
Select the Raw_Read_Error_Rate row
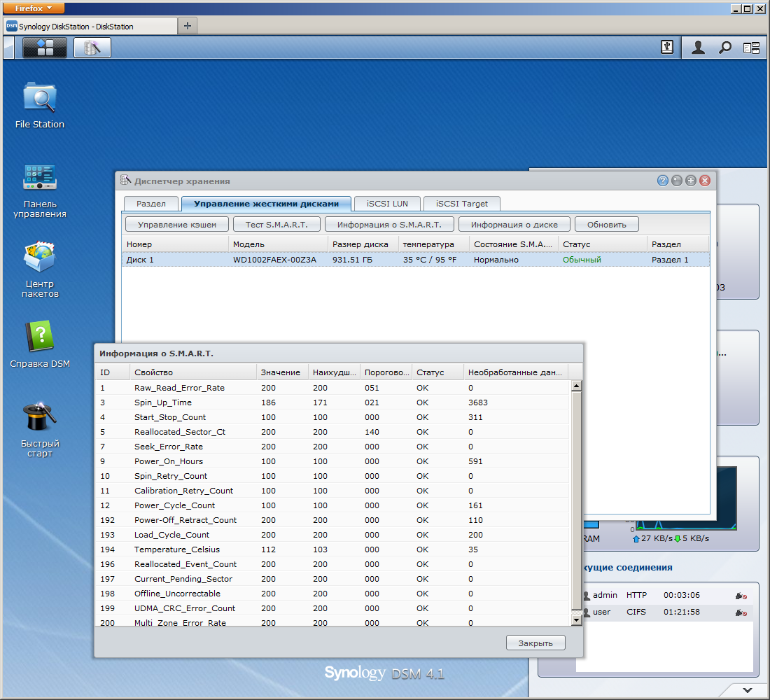pos(332,388)
